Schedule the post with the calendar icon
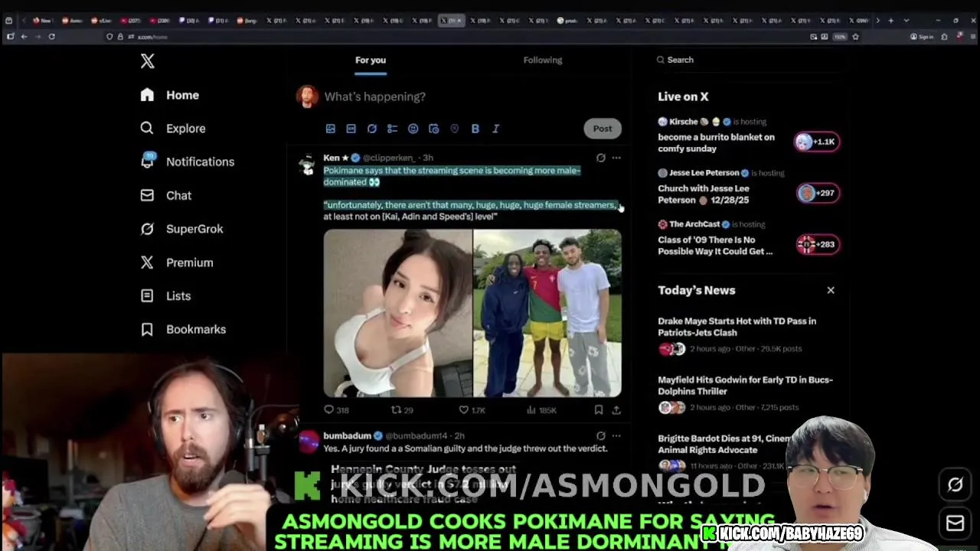Image resolution: width=980 pixels, height=551 pixels. point(433,129)
